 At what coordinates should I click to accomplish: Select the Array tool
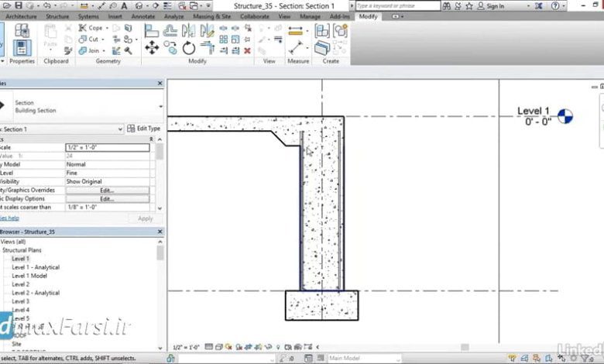click(x=224, y=39)
